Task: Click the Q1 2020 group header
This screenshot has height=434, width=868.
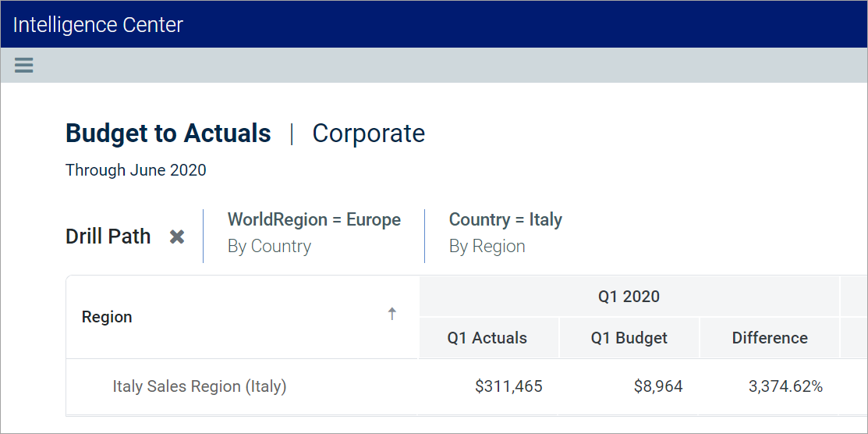Action: tap(629, 297)
